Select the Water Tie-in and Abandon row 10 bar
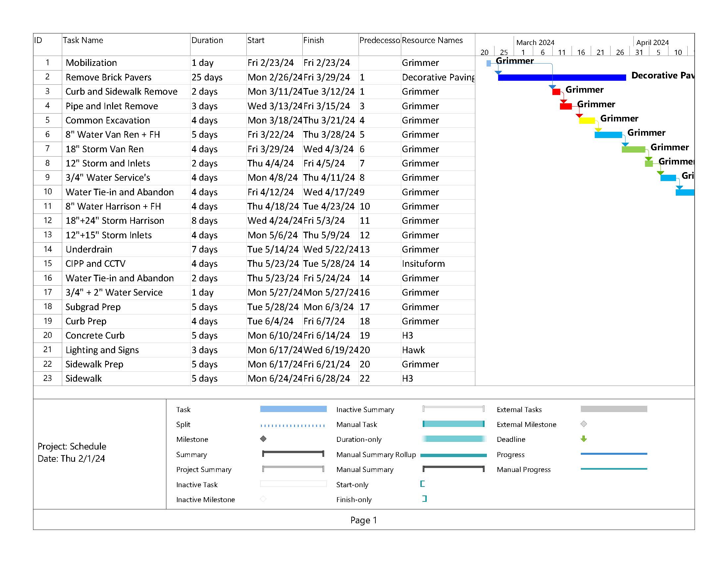 (x=685, y=192)
